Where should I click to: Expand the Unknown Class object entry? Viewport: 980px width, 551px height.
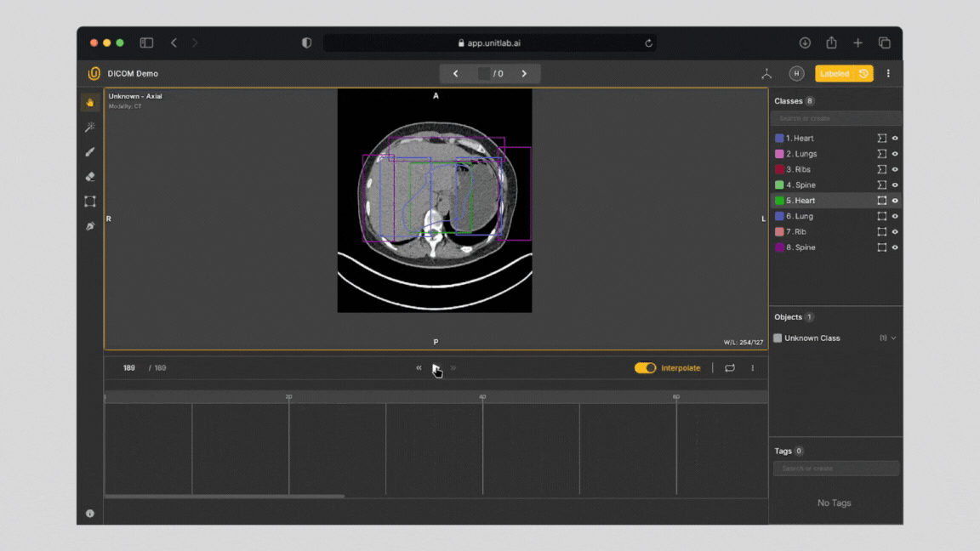(x=893, y=338)
